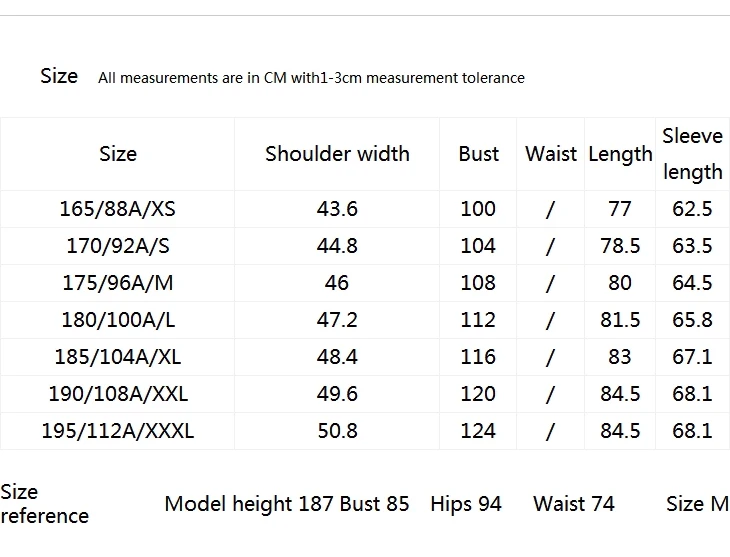Select the 175/96A/M size cell
The height and width of the screenshot is (557, 730).
pyautogui.click(x=118, y=283)
